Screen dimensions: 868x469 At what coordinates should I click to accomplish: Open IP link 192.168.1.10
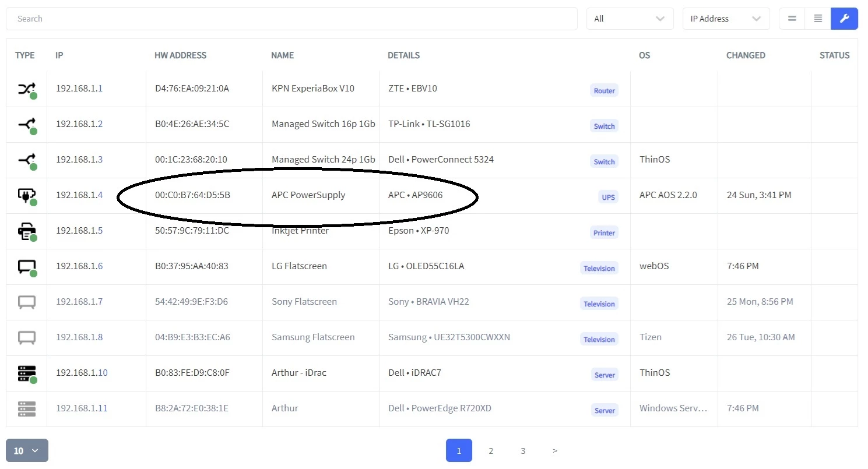pyautogui.click(x=82, y=373)
